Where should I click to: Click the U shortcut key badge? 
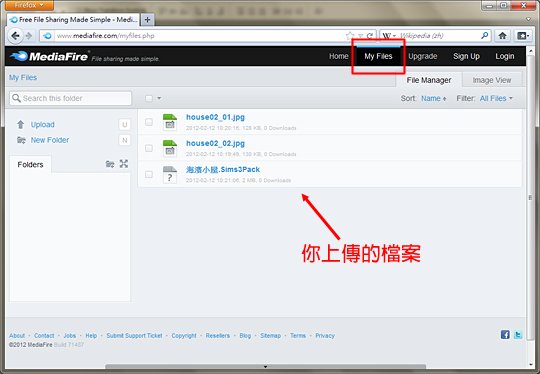pos(124,124)
